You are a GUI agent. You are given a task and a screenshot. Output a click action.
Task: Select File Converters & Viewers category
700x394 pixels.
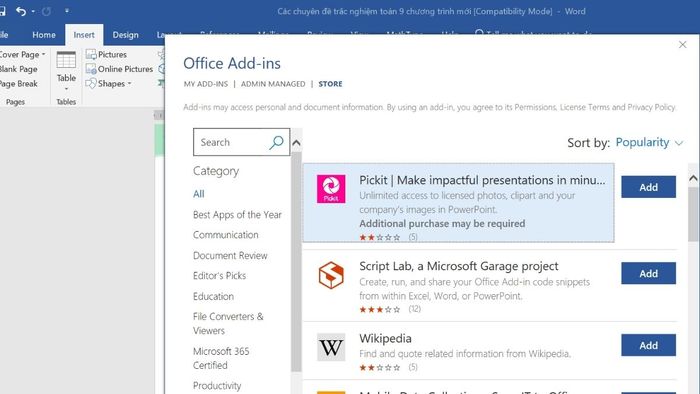(228, 323)
